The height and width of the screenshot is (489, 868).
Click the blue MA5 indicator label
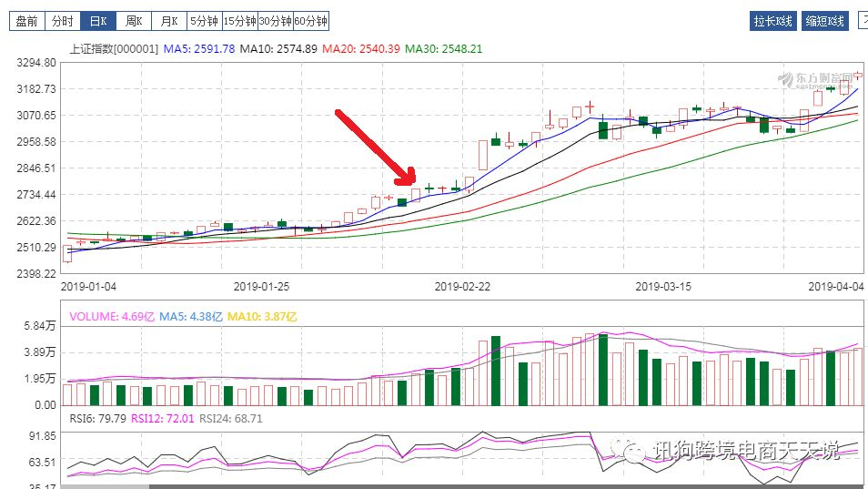(199, 48)
